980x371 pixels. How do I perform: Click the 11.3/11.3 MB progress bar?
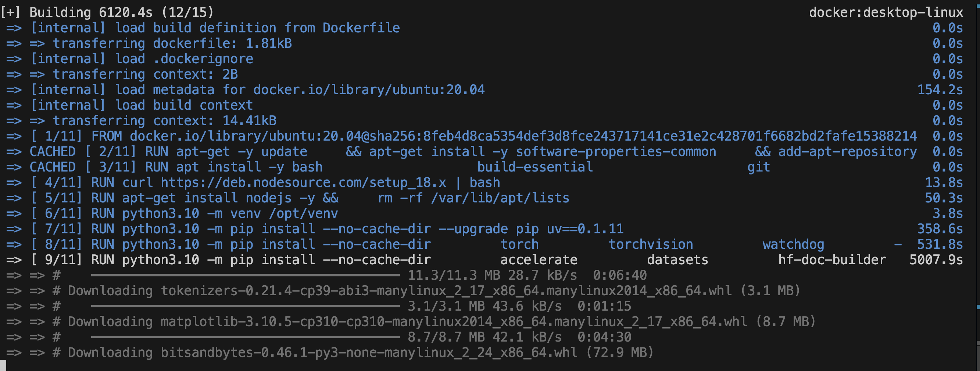click(x=246, y=275)
